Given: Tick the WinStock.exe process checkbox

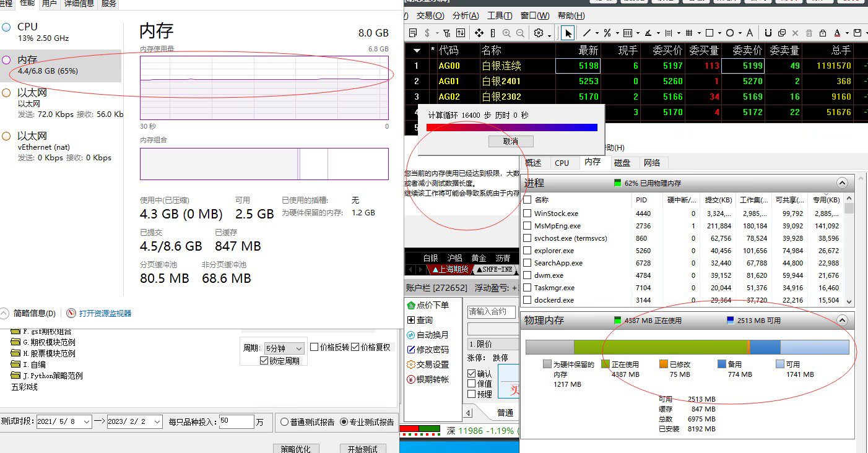Looking at the screenshot, I should pyautogui.click(x=527, y=214).
